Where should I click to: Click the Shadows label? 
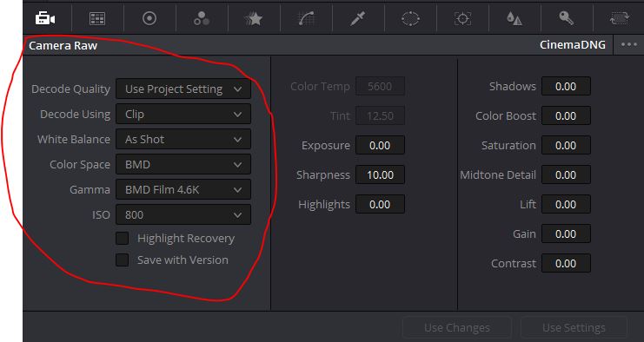[x=513, y=87]
